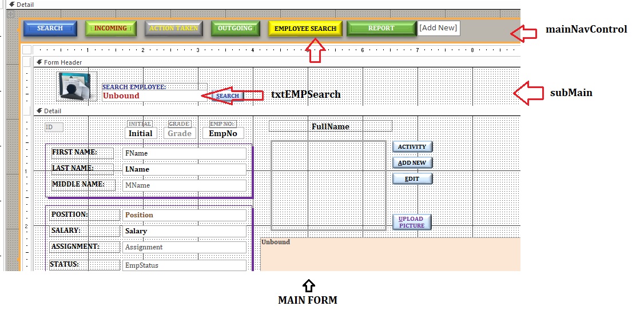Select the INITIAL label above Initial box

(x=140, y=124)
